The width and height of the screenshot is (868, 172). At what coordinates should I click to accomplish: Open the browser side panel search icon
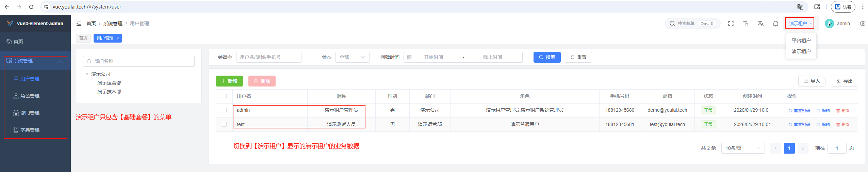coord(817,7)
